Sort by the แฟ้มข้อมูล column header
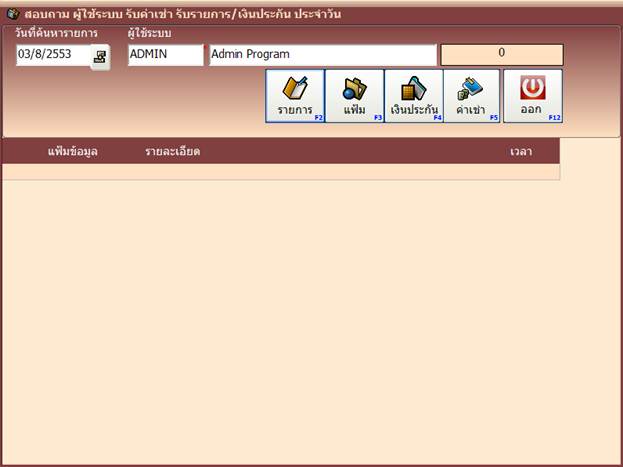Viewport: 623px width, 467px height. [73, 152]
